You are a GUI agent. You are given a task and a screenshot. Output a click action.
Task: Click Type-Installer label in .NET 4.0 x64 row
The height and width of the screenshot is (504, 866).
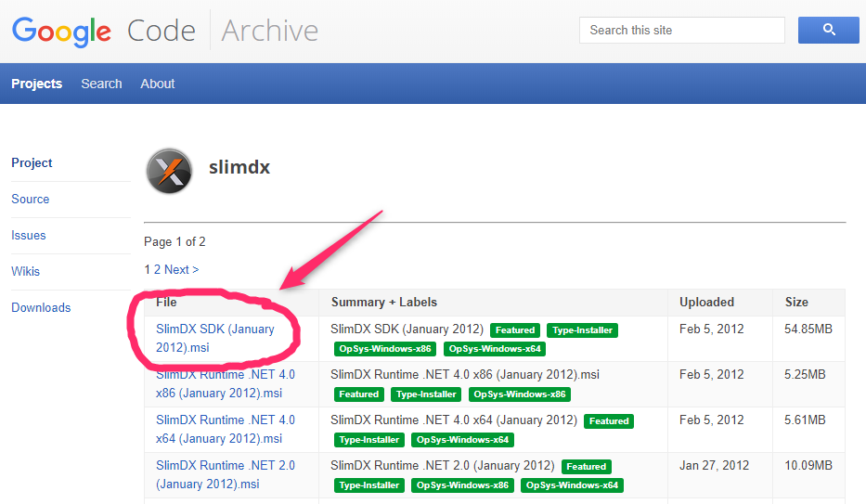(368, 440)
